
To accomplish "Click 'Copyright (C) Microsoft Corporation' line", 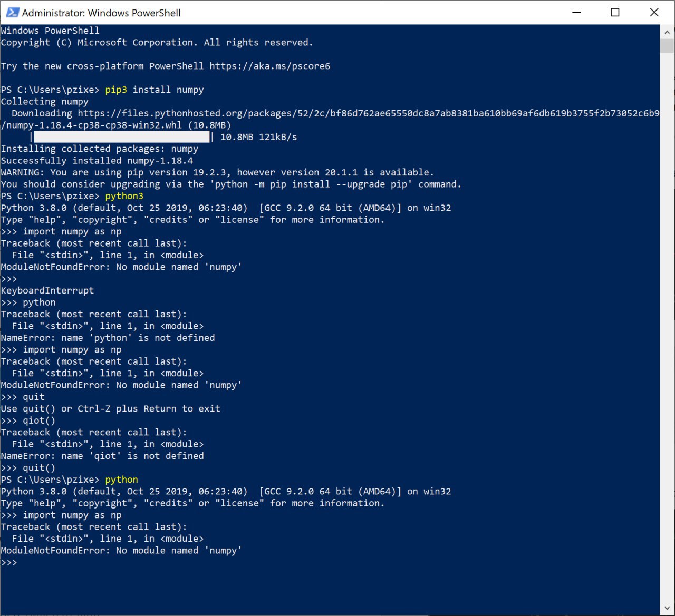I will pyautogui.click(x=157, y=42).
